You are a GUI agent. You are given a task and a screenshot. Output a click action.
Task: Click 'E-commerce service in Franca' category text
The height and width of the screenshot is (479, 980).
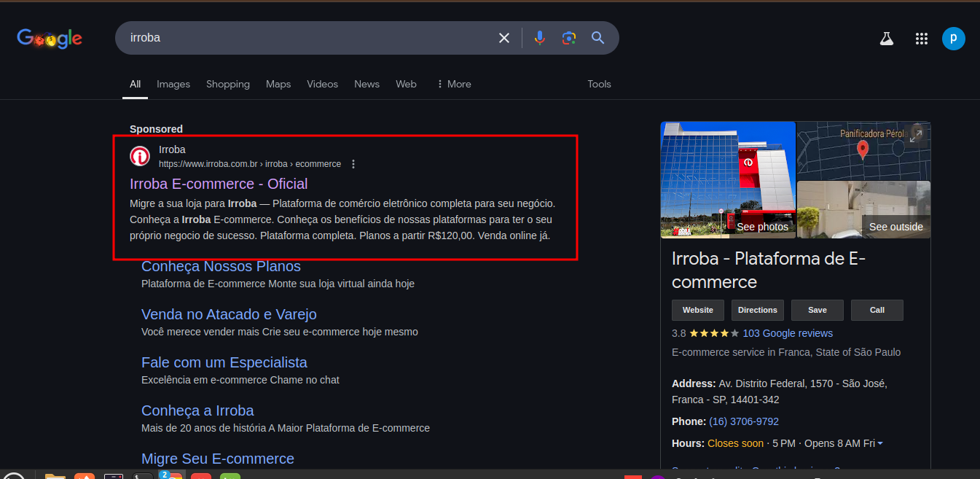click(x=786, y=352)
